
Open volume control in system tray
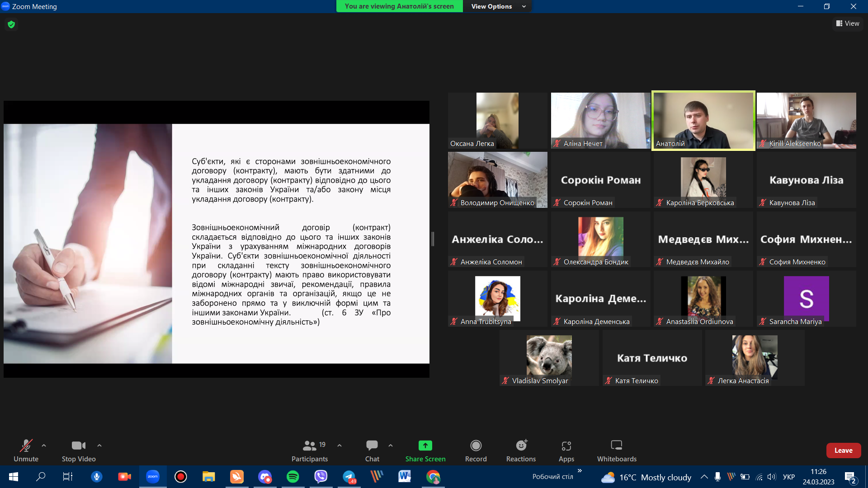[x=772, y=477]
